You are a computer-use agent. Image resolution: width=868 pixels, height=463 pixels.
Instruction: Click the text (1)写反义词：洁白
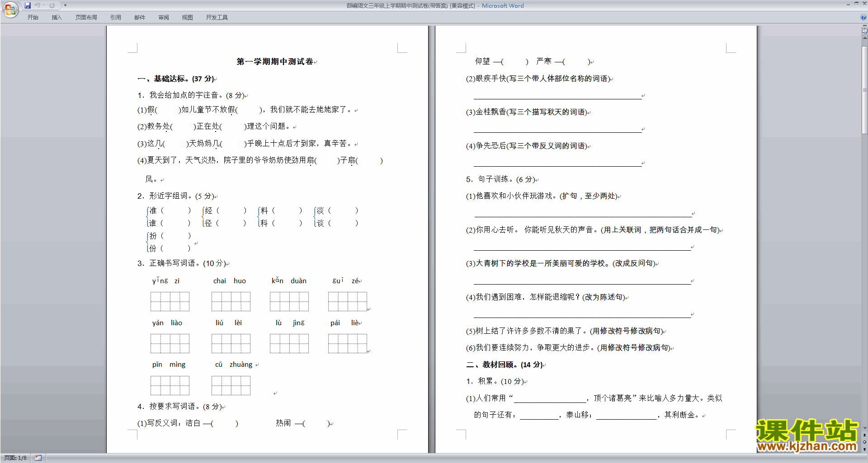pos(169,423)
